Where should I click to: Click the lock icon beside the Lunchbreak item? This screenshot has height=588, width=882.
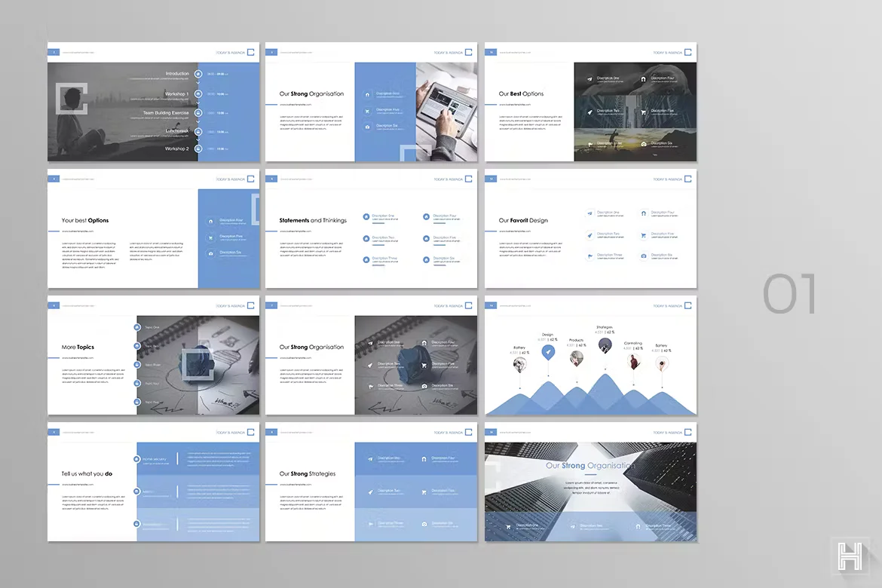(x=198, y=130)
